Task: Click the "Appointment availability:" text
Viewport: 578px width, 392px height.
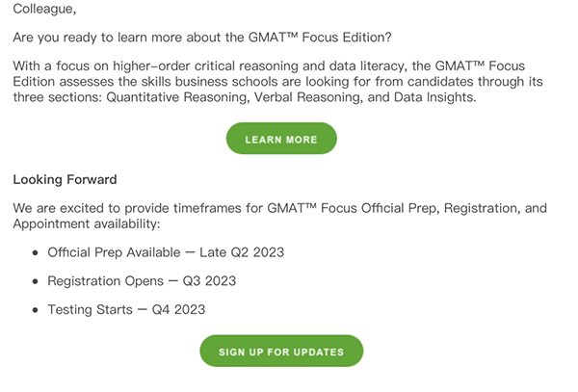Action: (x=86, y=223)
